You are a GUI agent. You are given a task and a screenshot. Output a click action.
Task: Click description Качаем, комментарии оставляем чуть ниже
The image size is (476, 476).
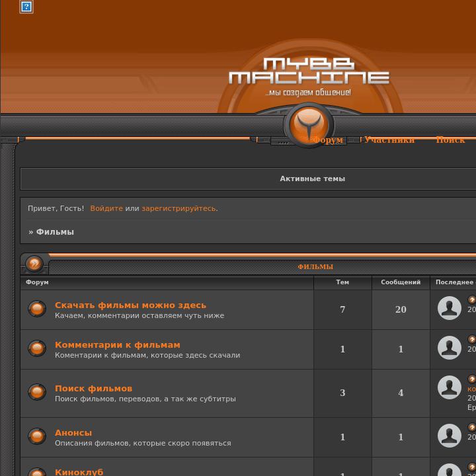click(x=139, y=316)
